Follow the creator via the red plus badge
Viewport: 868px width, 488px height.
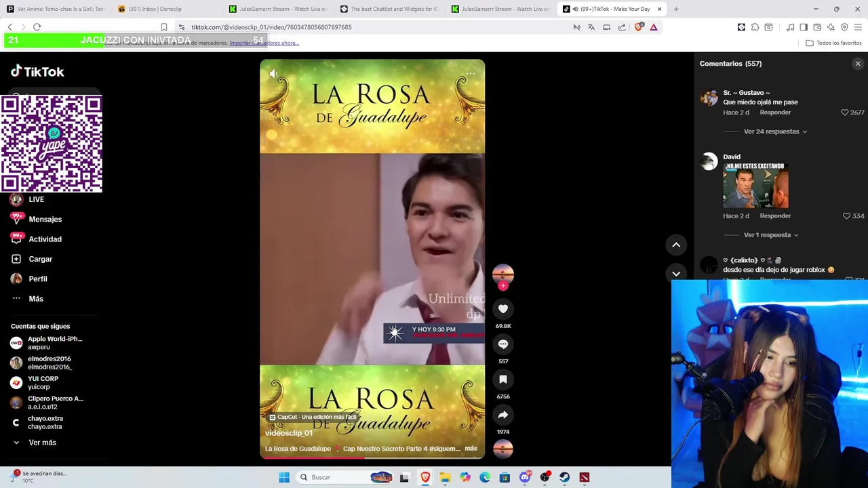(x=503, y=286)
